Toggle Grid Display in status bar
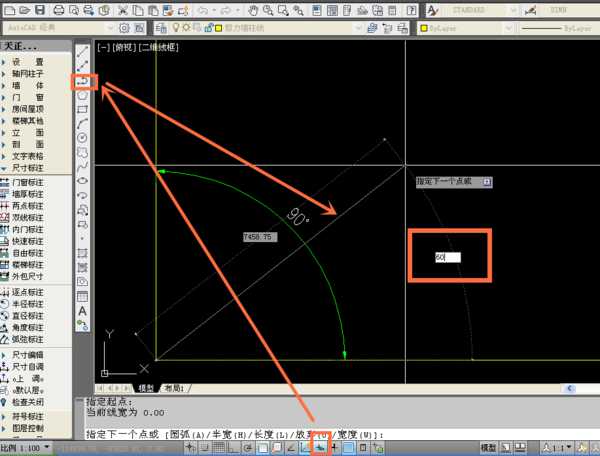The height and width of the screenshot is (456, 600). tap(219, 448)
